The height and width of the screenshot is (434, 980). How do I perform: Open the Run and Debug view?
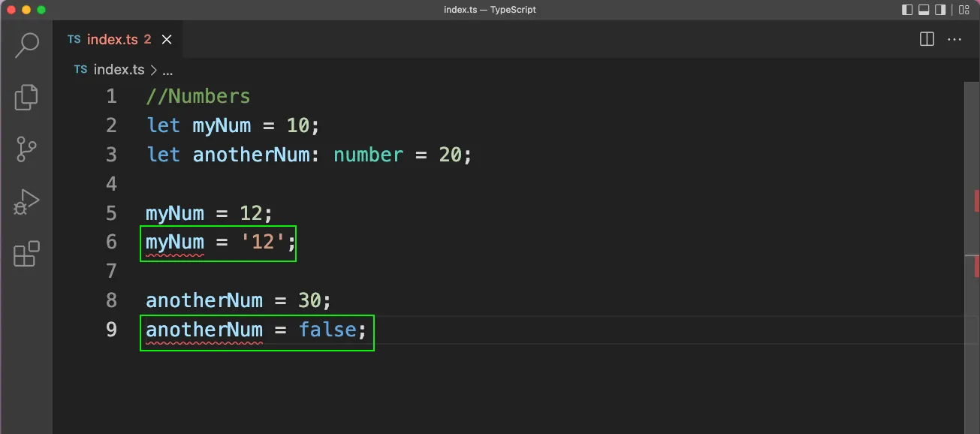(x=26, y=202)
